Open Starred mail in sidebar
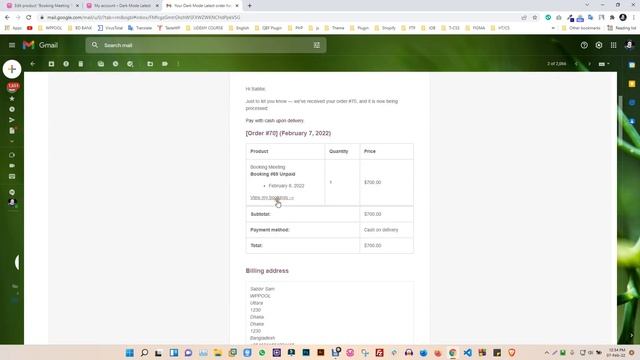The width and height of the screenshot is (640, 360). (x=12, y=98)
